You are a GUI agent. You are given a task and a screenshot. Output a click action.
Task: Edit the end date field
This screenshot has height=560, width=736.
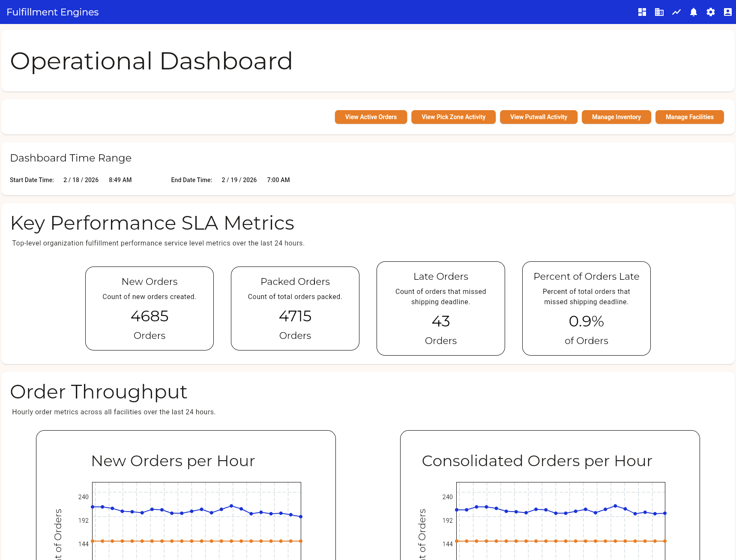pos(239,180)
